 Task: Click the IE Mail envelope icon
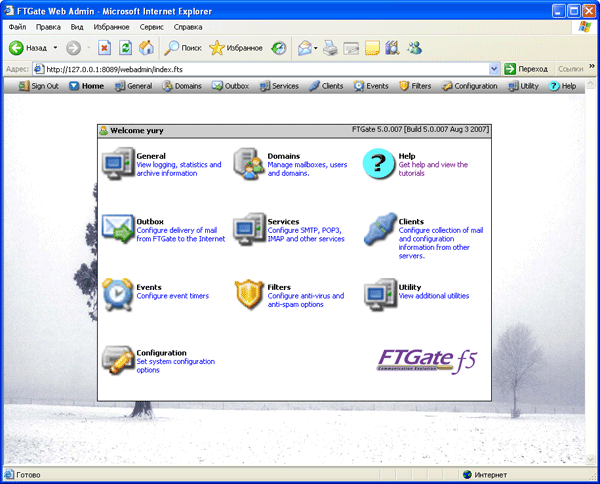(305, 48)
